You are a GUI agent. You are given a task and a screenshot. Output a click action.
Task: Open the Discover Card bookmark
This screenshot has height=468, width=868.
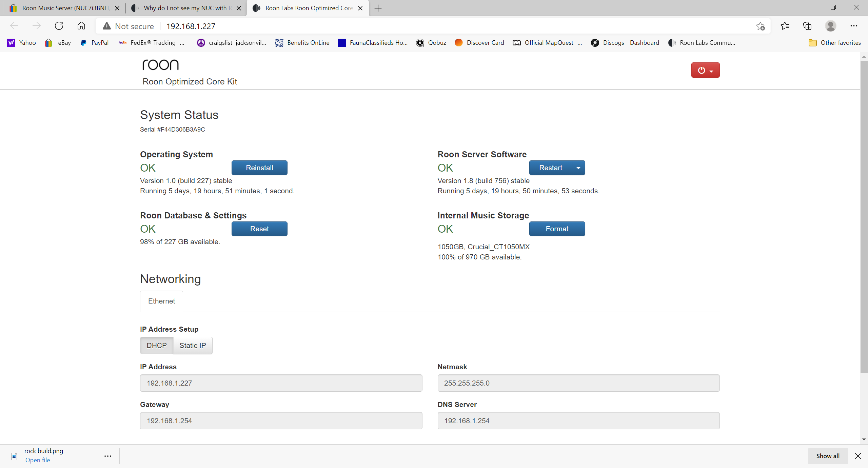tap(479, 43)
